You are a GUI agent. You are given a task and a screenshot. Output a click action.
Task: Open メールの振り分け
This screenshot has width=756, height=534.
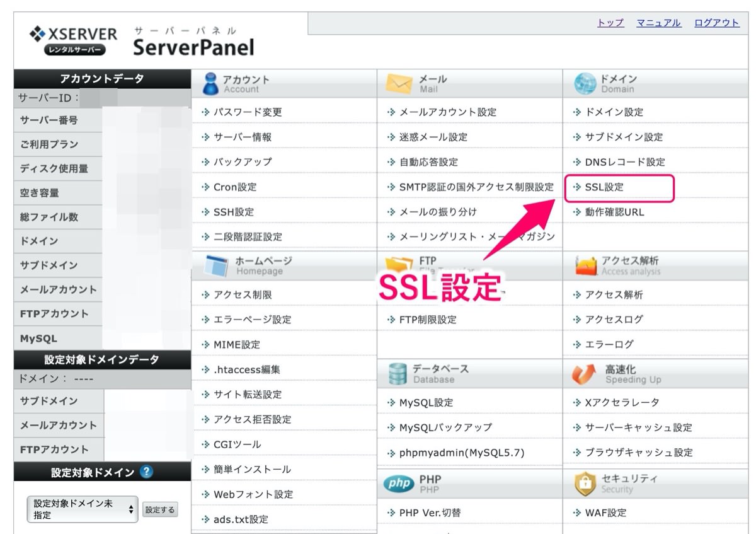(438, 212)
